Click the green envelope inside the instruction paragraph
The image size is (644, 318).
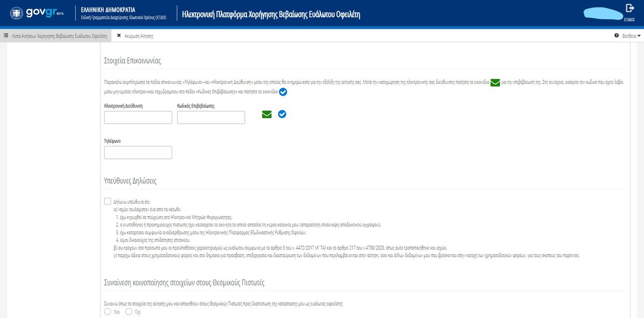(x=495, y=83)
